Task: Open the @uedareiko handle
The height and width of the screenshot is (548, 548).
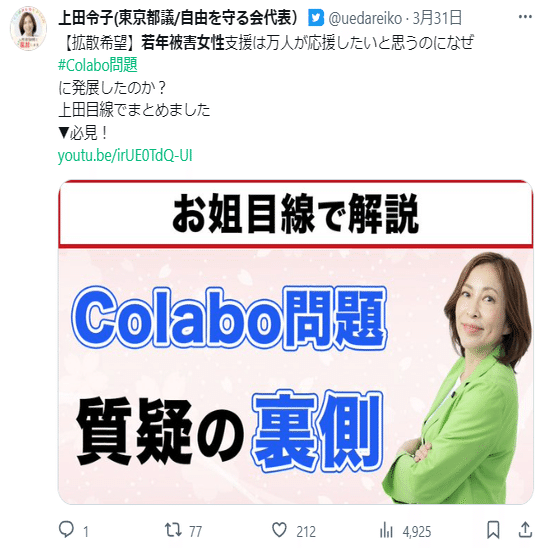Action: coord(365,18)
